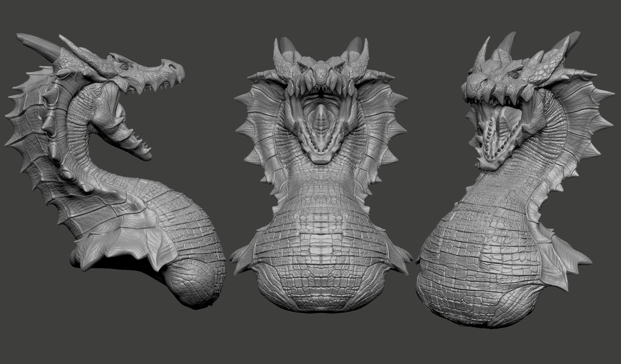Click the left dragon's rounded belly tip
621x364 pixels.
pos(194,284)
